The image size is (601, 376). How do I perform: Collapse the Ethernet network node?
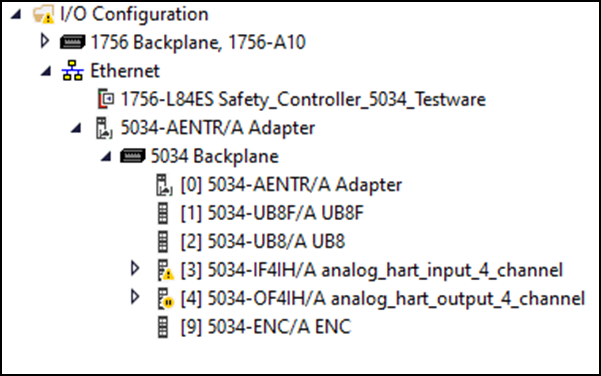click(x=46, y=71)
